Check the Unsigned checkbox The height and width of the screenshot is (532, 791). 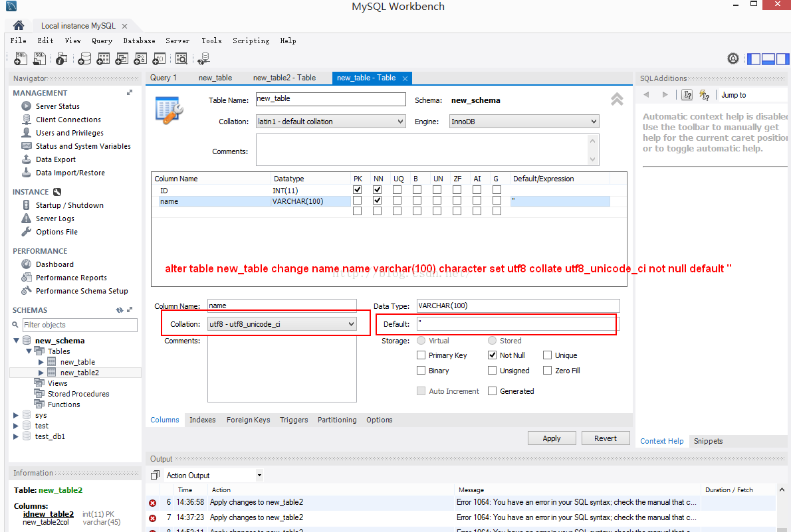493,370
